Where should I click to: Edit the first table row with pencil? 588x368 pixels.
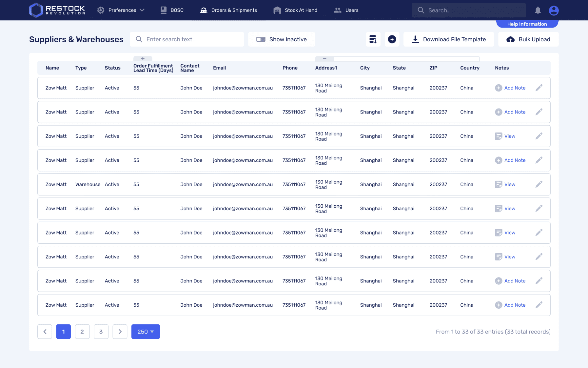[539, 88]
